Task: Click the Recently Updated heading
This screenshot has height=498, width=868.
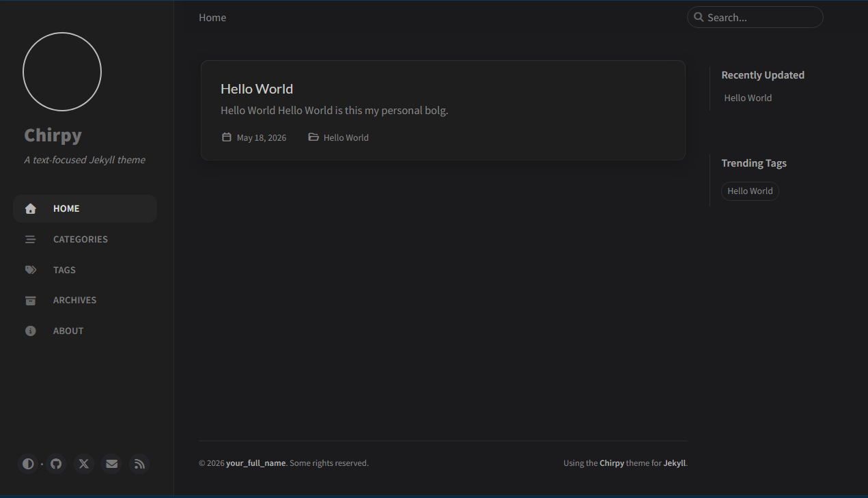Action: tap(763, 75)
